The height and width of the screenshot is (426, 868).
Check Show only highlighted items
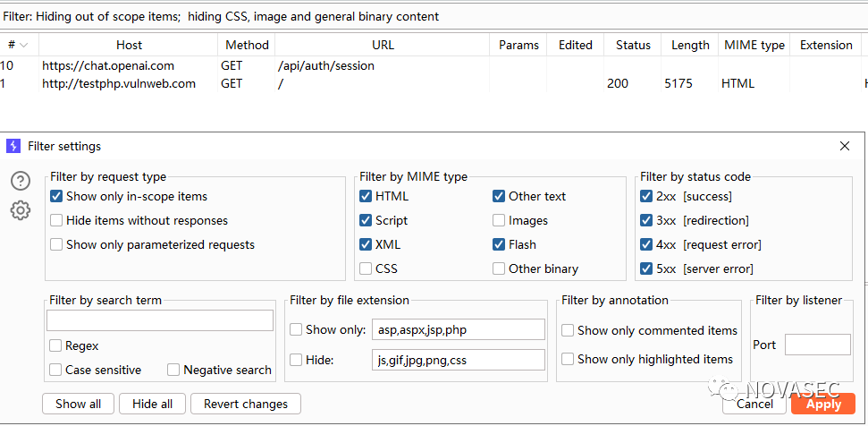[568, 359]
